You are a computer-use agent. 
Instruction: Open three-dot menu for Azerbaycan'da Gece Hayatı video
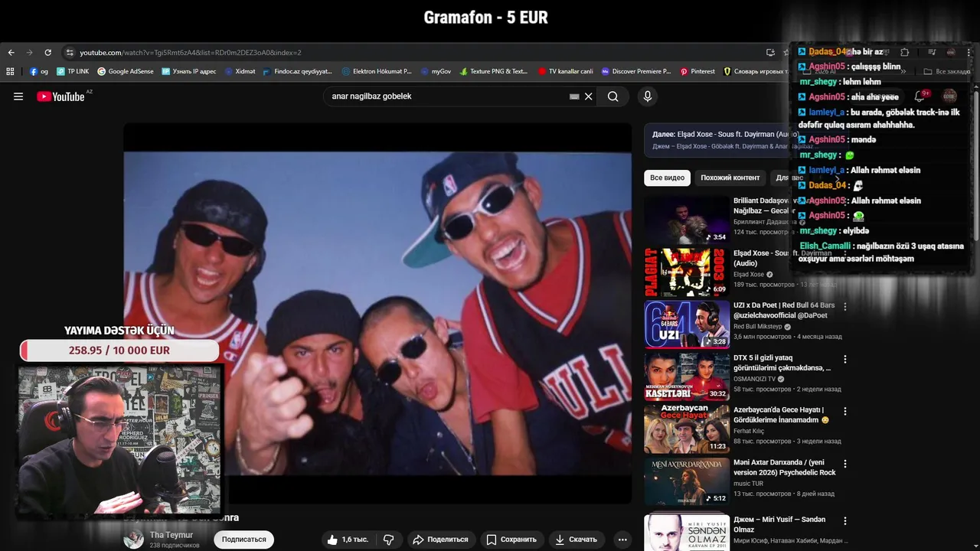pos(845,412)
